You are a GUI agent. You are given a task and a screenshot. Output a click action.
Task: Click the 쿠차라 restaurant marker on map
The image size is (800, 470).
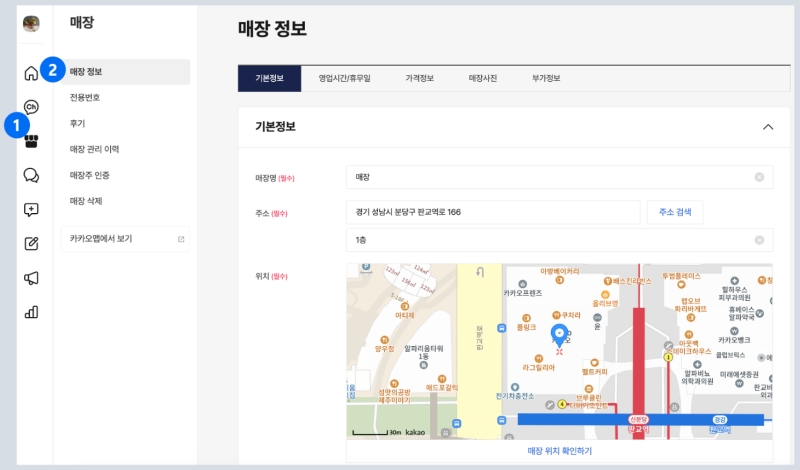pyautogui.click(x=556, y=315)
